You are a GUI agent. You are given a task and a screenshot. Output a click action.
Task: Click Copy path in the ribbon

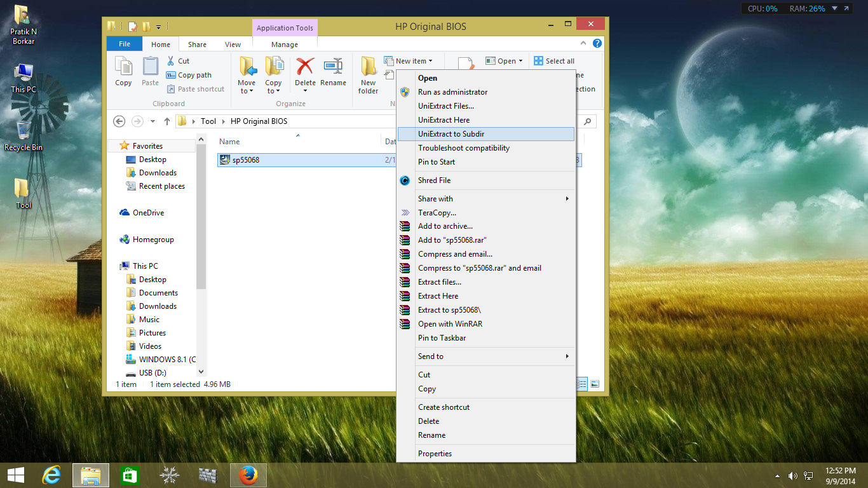(189, 75)
